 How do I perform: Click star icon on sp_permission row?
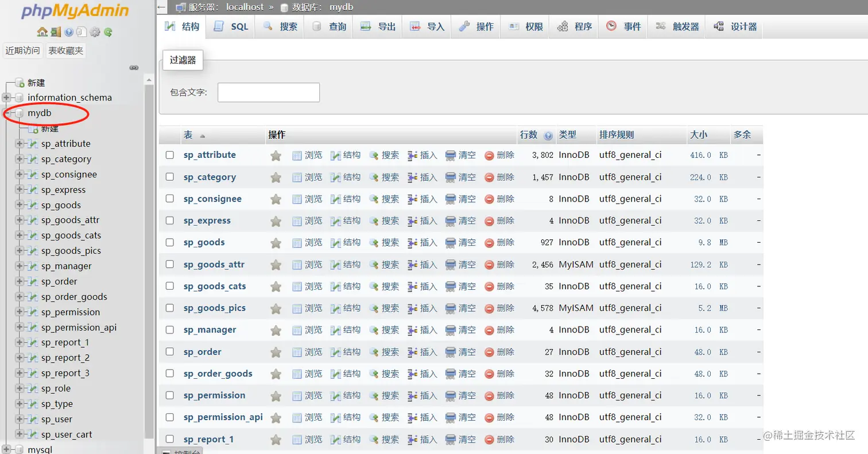[276, 395]
